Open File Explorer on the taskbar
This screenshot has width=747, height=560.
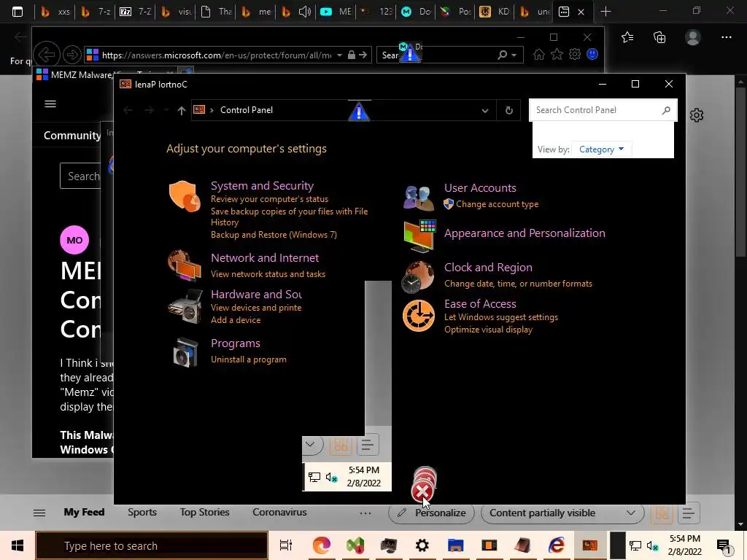pyautogui.click(x=455, y=545)
